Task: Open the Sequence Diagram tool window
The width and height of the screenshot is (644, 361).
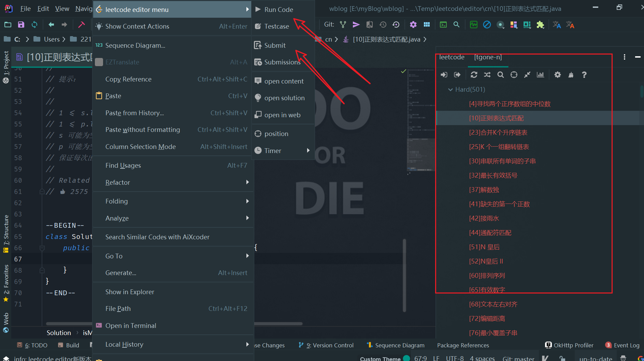Action: 396,345
